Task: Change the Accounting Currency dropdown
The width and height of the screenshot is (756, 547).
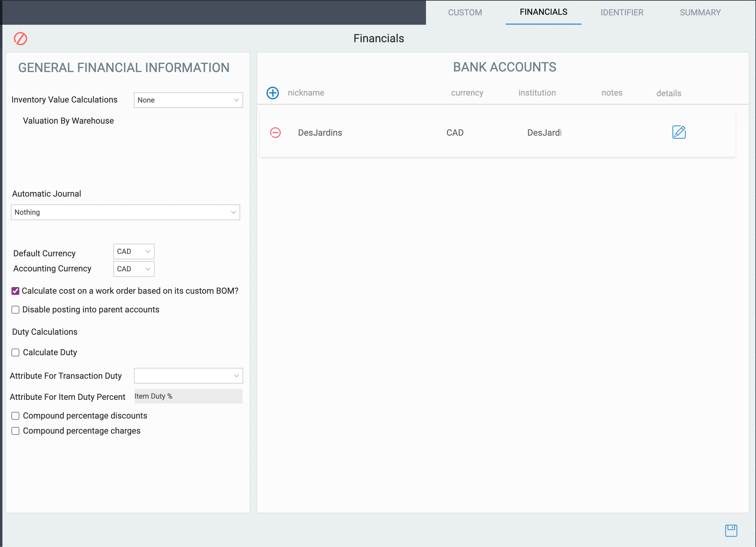Action: click(134, 269)
